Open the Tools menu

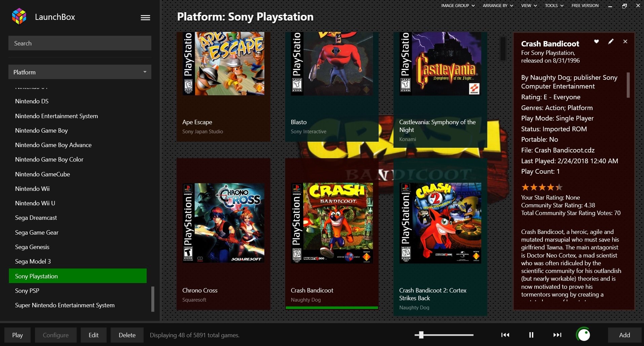[x=554, y=6]
